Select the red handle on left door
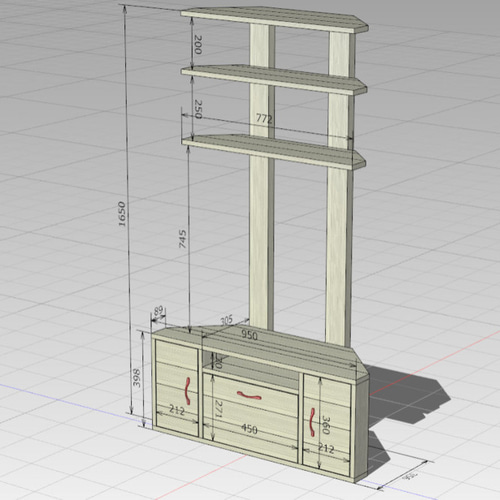Image resolution: width=500 pixels, height=500 pixels. [x=188, y=391]
